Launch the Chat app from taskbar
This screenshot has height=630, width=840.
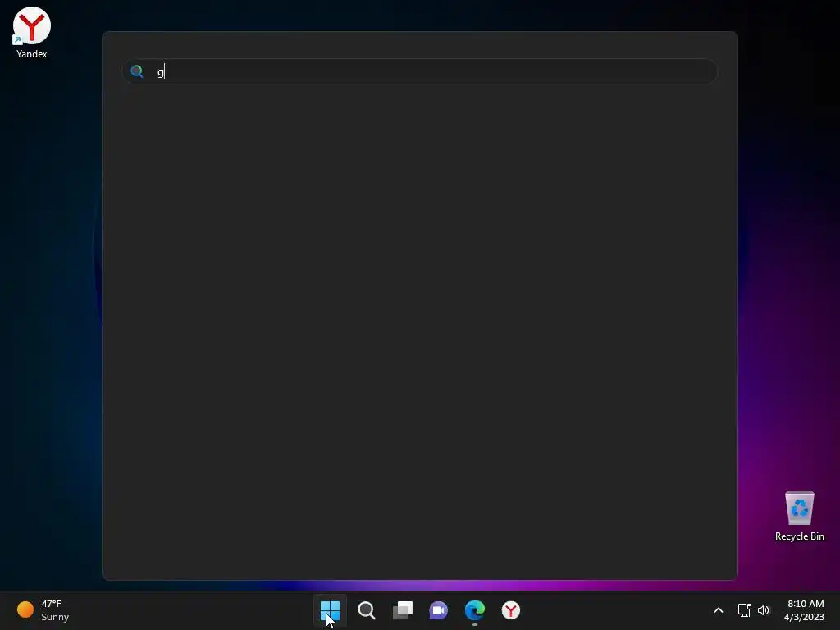pyautogui.click(x=438, y=610)
